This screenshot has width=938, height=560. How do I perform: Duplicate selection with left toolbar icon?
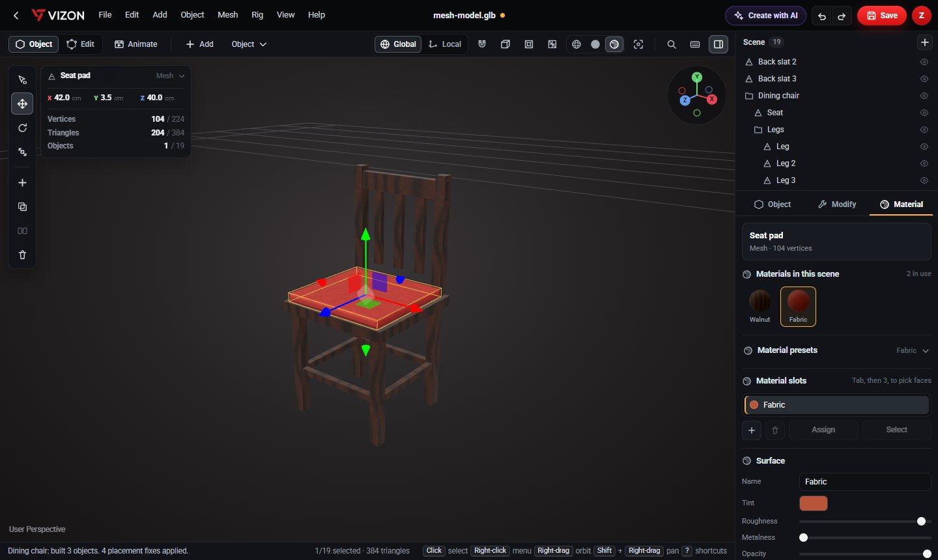click(x=22, y=207)
